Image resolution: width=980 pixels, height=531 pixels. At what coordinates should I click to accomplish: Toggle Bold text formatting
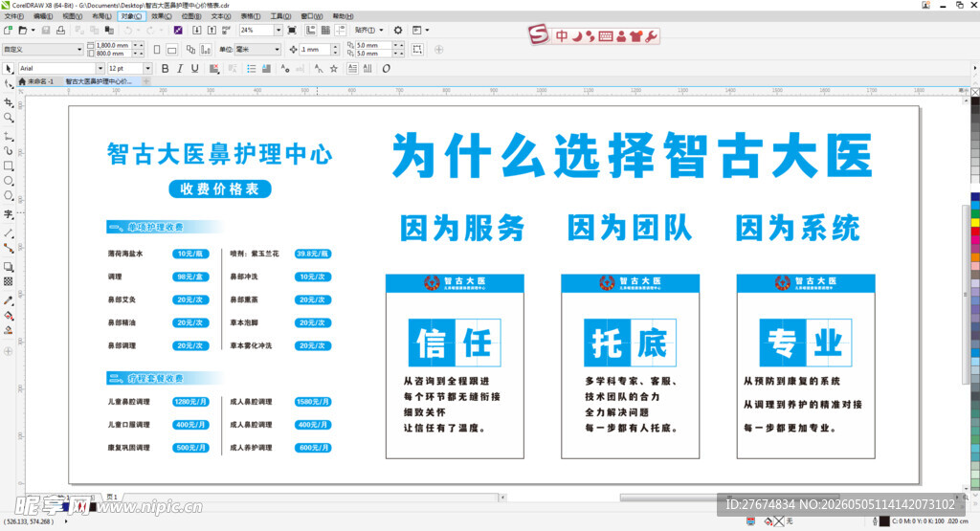tap(165, 69)
